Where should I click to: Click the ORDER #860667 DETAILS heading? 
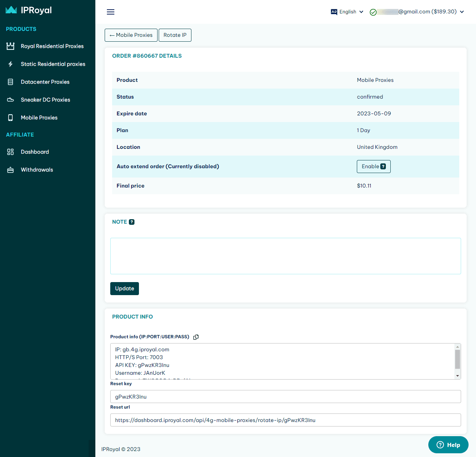coord(147,56)
